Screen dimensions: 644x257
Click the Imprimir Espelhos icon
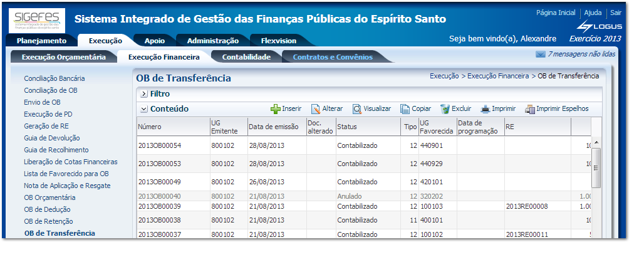click(x=529, y=109)
